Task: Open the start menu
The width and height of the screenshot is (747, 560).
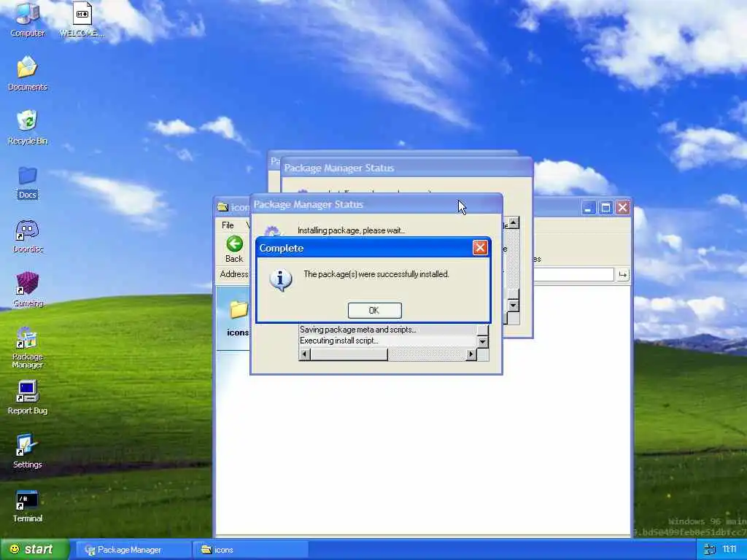Action: [34, 550]
